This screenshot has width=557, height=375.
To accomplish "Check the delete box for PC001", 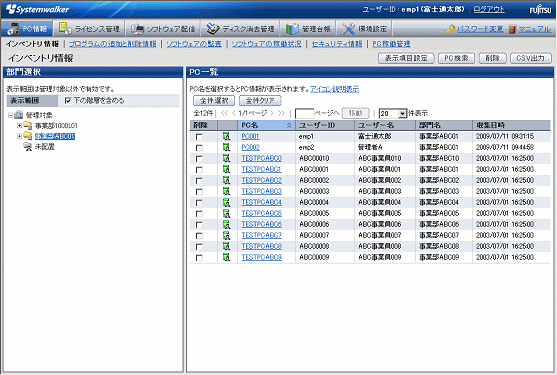I will coord(199,137).
